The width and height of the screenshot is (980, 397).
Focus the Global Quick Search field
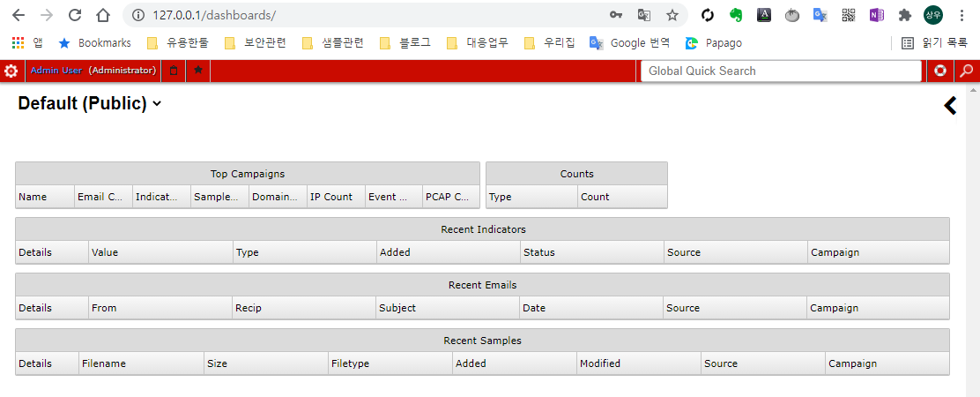pyautogui.click(x=781, y=71)
